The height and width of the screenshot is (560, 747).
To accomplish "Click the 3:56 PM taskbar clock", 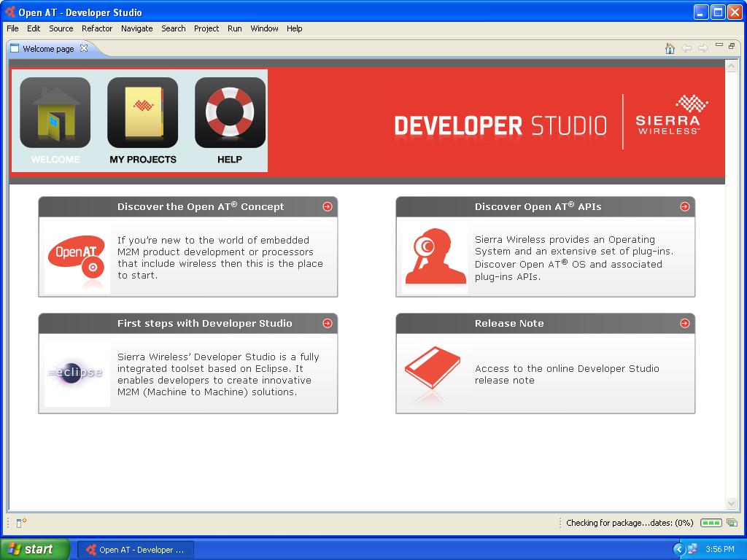I will tap(720, 549).
